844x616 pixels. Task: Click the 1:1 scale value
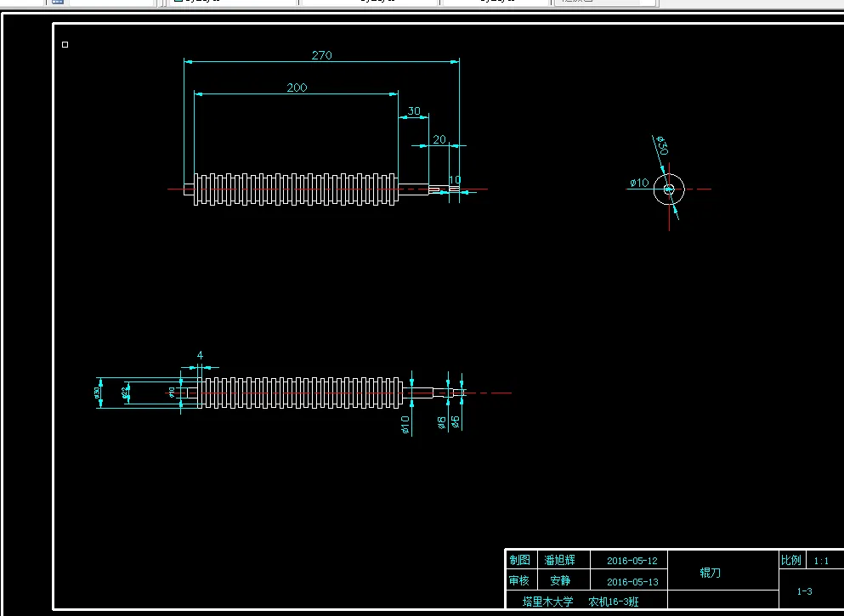coord(821,561)
